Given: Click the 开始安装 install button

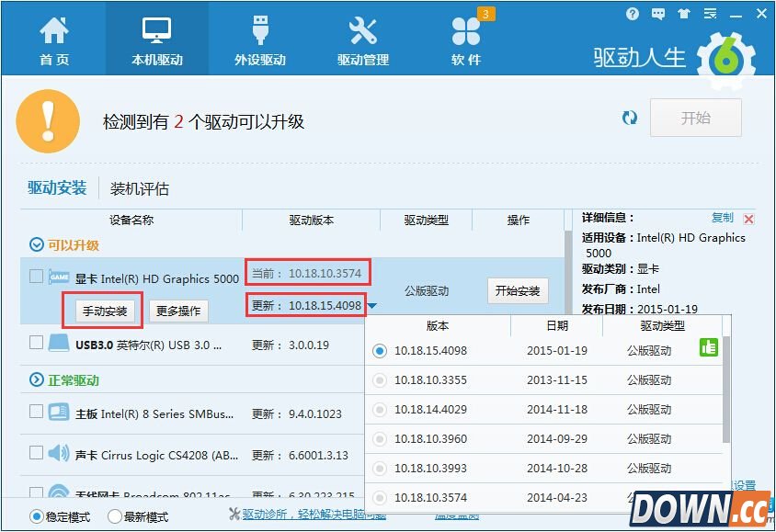Looking at the screenshot, I should [x=517, y=289].
